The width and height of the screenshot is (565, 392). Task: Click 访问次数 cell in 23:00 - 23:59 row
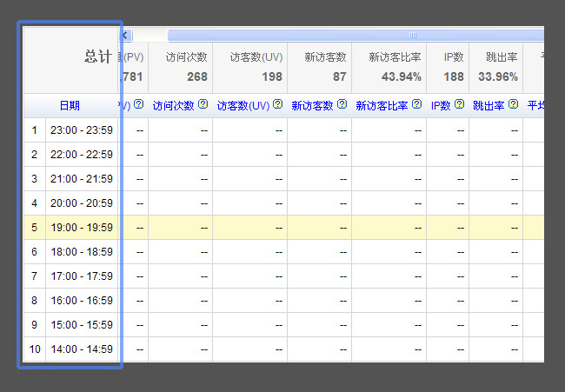click(180, 130)
